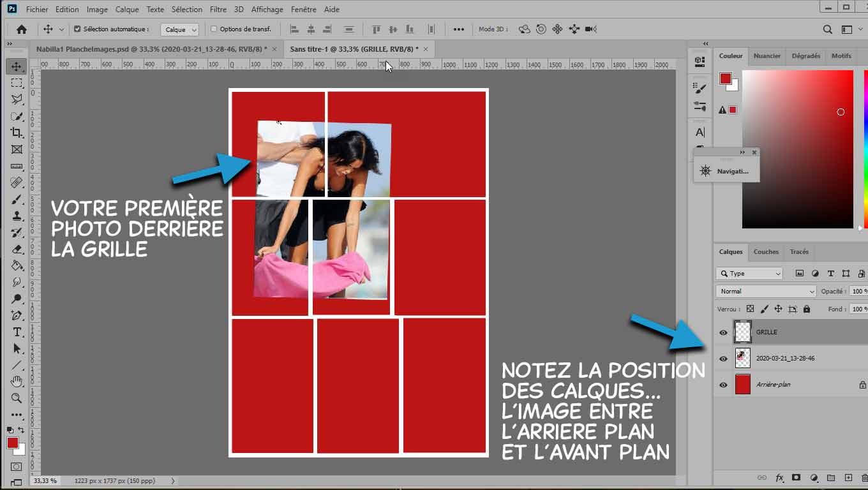Create new adjustment layer menu

point(814,477)
